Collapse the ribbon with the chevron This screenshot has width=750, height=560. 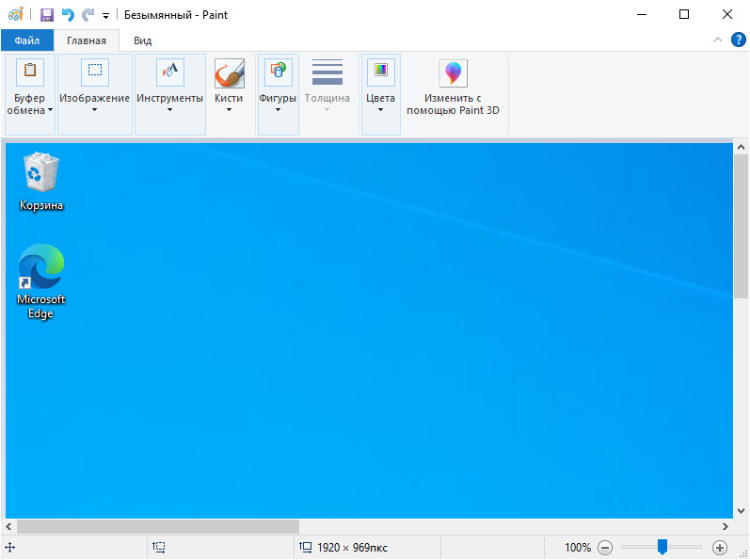(717, 40)
